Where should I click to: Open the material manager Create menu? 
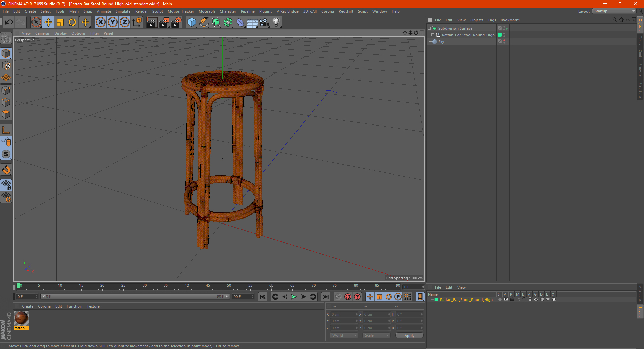coord(28,306)
